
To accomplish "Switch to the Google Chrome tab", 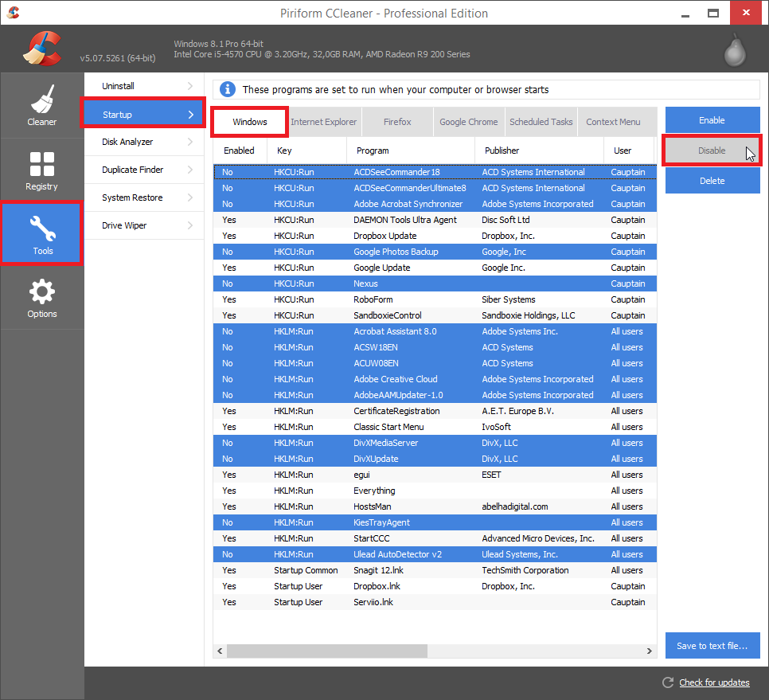I will (469, 122).
